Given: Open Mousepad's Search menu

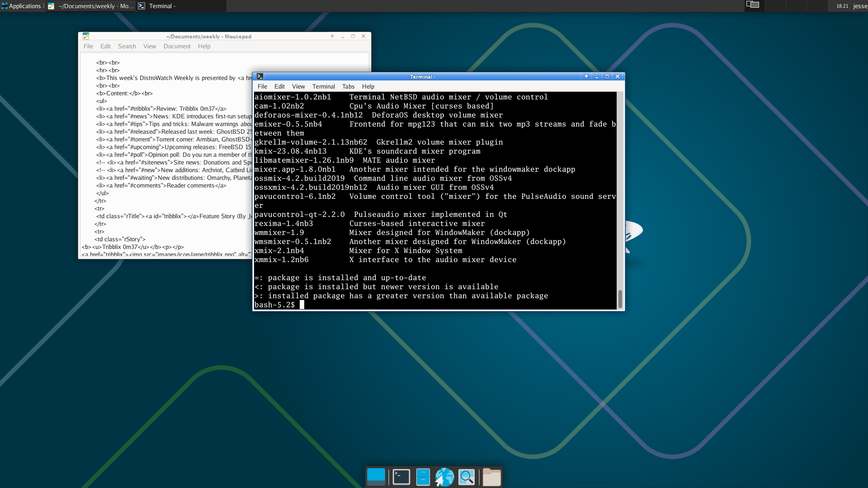Looking at the screenshot, I should pyautogui.click(x=127, y=46).
